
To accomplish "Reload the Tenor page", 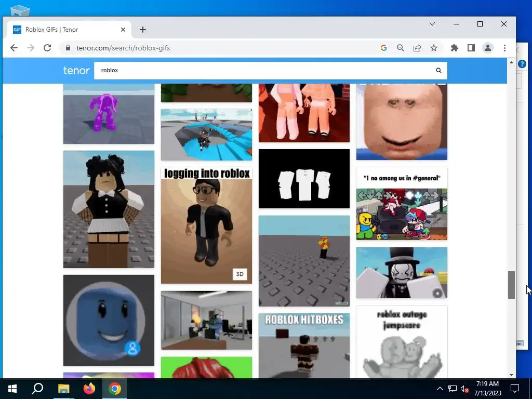I will click(x=47, y=48).
